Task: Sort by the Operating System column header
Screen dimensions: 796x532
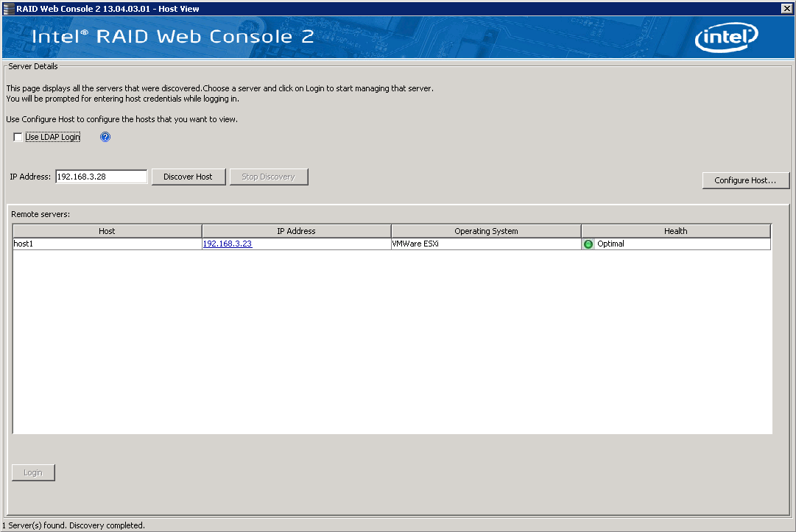Action: (x=486, y=231)
